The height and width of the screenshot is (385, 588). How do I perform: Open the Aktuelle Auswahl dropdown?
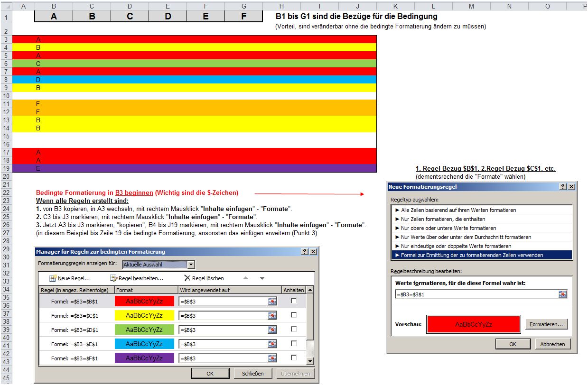click(191, 265)
